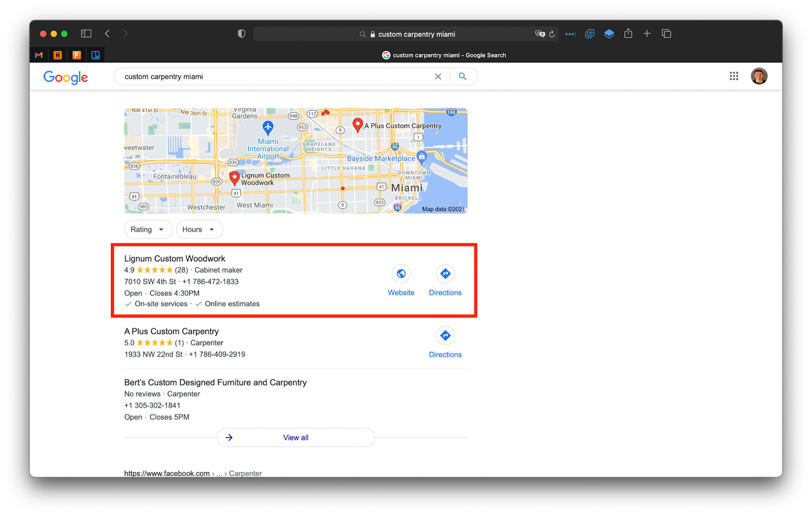
Task: Toggle the Safari sidebar icon
Action: point(86,34)
